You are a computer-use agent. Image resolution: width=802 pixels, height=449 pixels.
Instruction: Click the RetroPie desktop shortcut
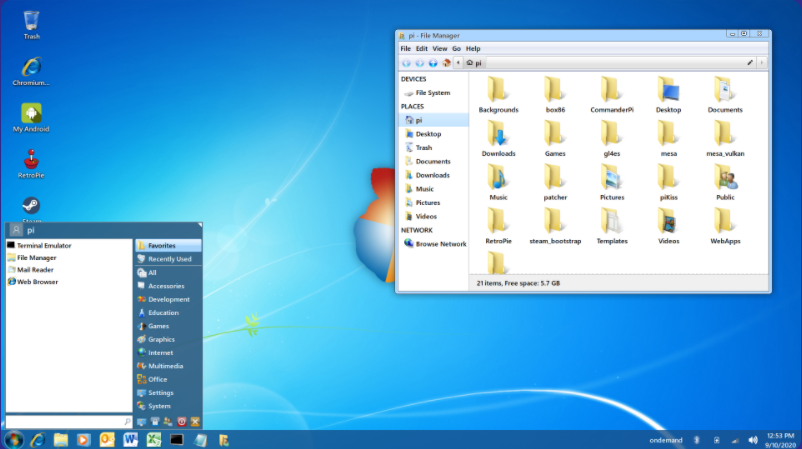(31, 160)
